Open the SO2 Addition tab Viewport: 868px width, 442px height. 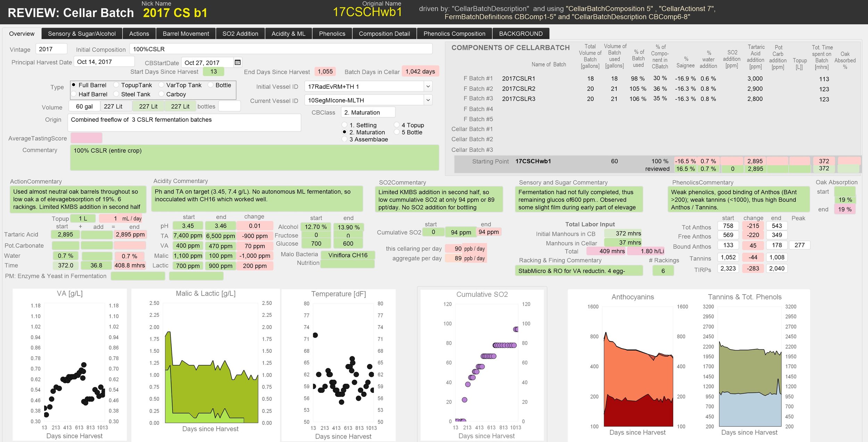(x=240, y=34)
